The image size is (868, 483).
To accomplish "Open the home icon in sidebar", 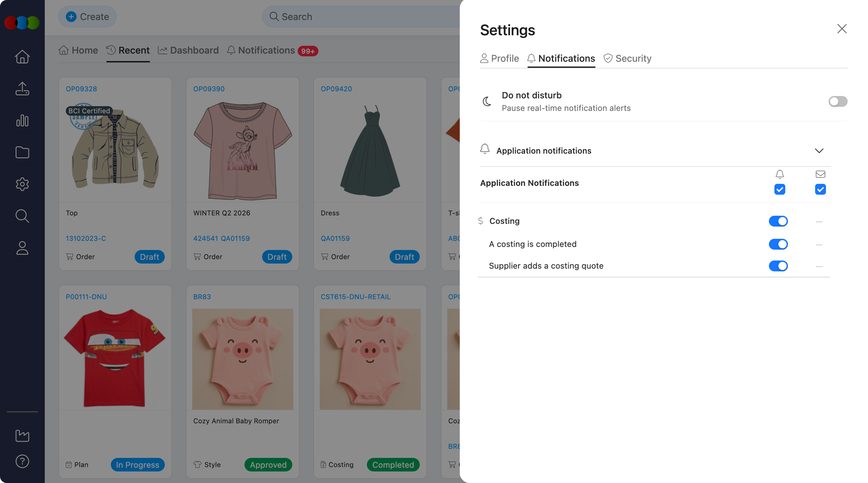I will (22, 57).
